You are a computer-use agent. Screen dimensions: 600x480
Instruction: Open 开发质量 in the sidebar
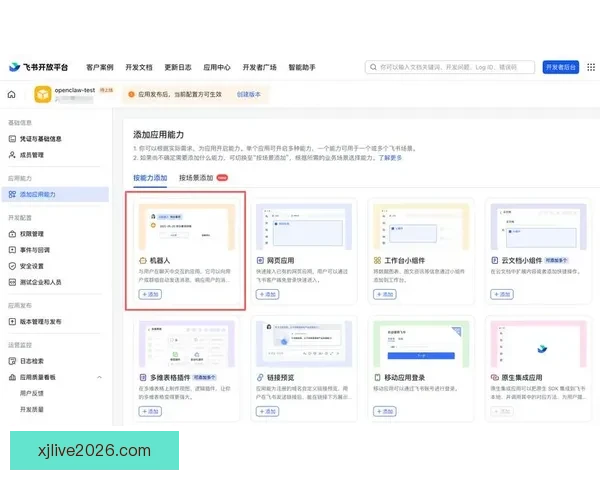32,410
